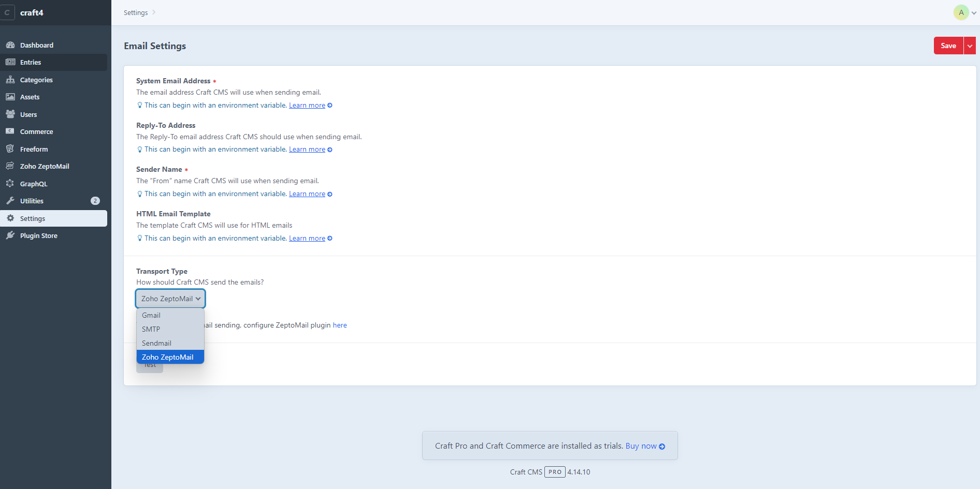Click the Buy now link
This screenshot has height=489, width=980.
coord(641,446)
